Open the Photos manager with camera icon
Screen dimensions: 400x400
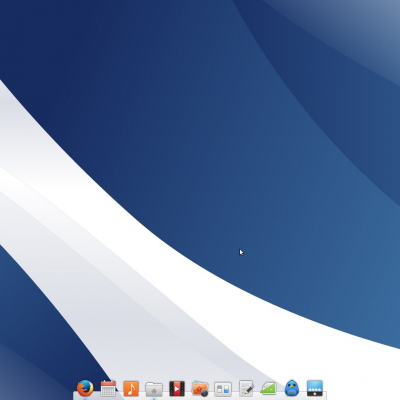(x=200, y=389)
